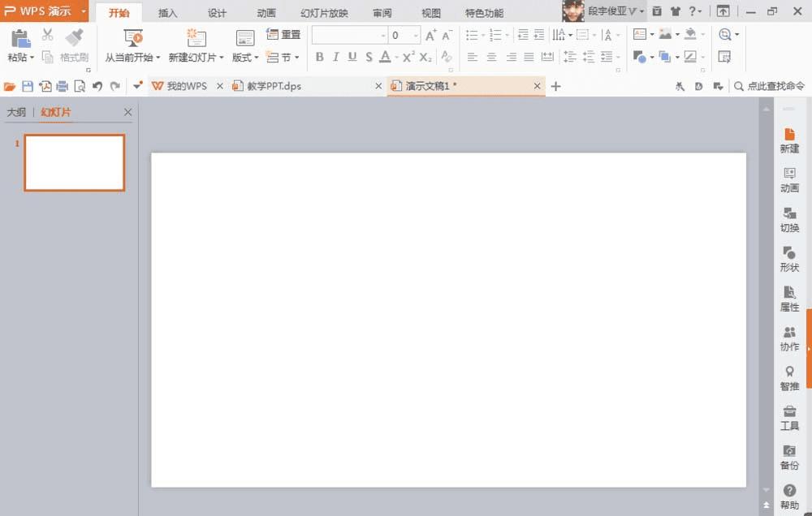Click the font color A icon

[x=385, y=57]
